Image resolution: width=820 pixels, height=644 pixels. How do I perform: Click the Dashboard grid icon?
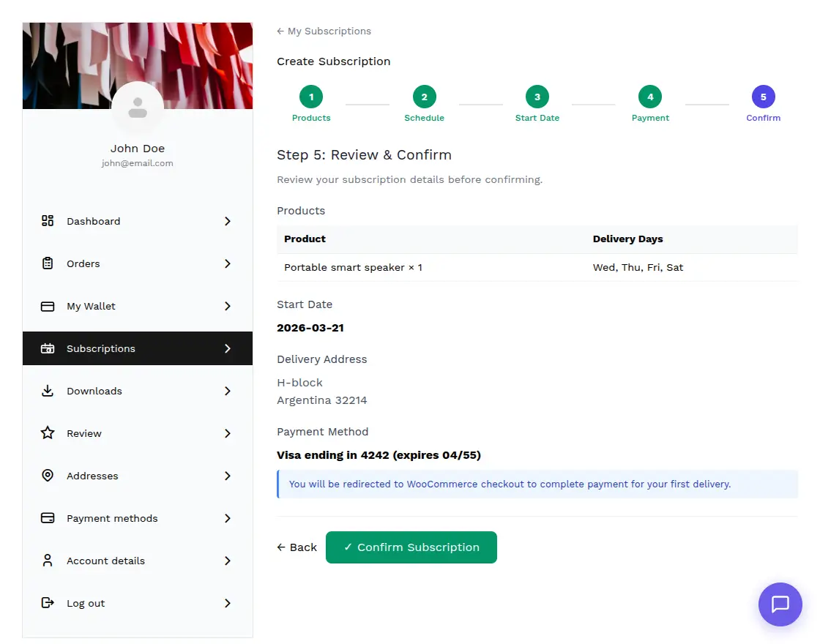tap(48, 221)
